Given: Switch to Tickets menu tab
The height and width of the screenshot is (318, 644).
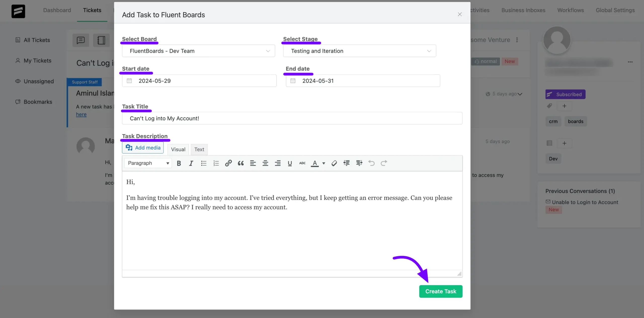Looking at the screenshot, I should pyautogui.click(x=92, y=10).
